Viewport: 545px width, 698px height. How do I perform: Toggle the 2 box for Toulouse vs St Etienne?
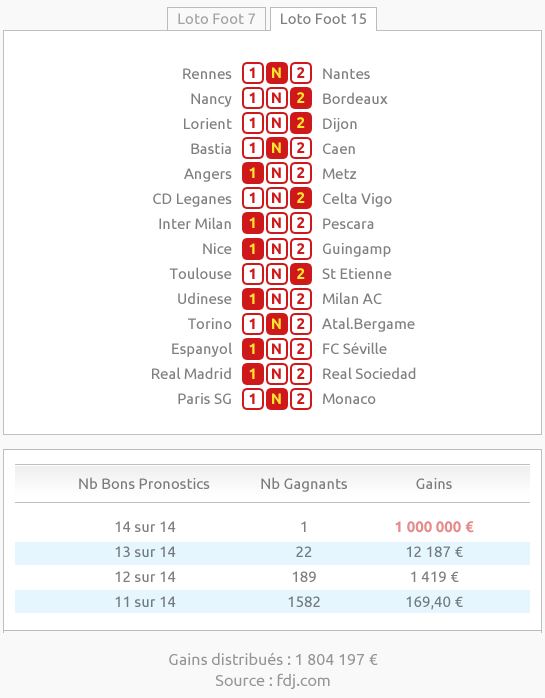(301, 273)
